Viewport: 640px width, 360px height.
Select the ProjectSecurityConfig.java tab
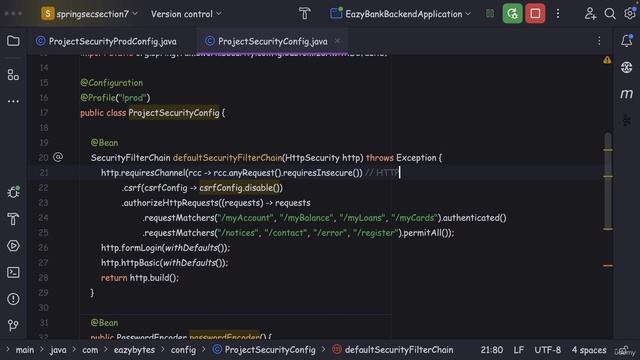click(273, 41)
